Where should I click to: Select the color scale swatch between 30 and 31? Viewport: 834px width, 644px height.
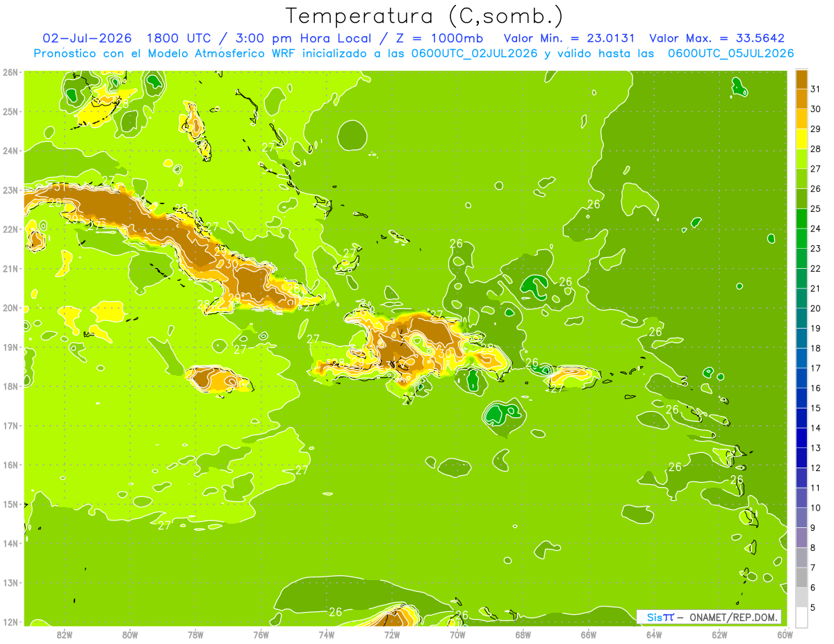click(x=801, y=99)
